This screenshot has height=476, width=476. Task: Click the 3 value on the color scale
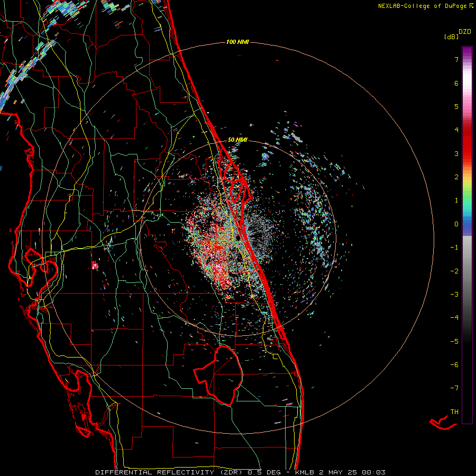click(456, 153)
